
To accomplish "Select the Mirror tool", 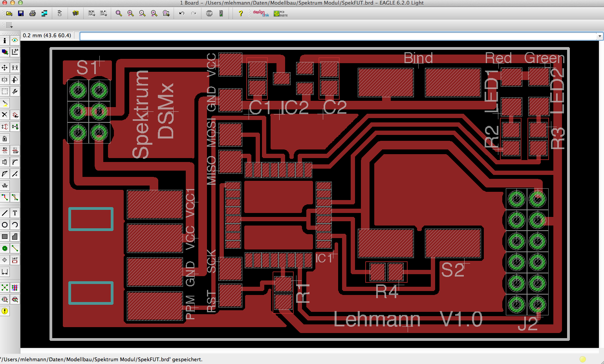I will [5, 80].
